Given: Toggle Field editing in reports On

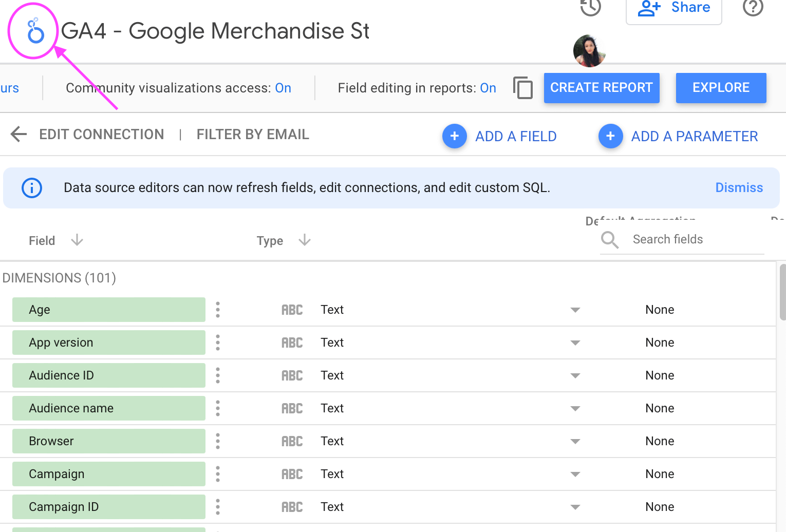Looking at the screenshot, I should pos(488,88).
